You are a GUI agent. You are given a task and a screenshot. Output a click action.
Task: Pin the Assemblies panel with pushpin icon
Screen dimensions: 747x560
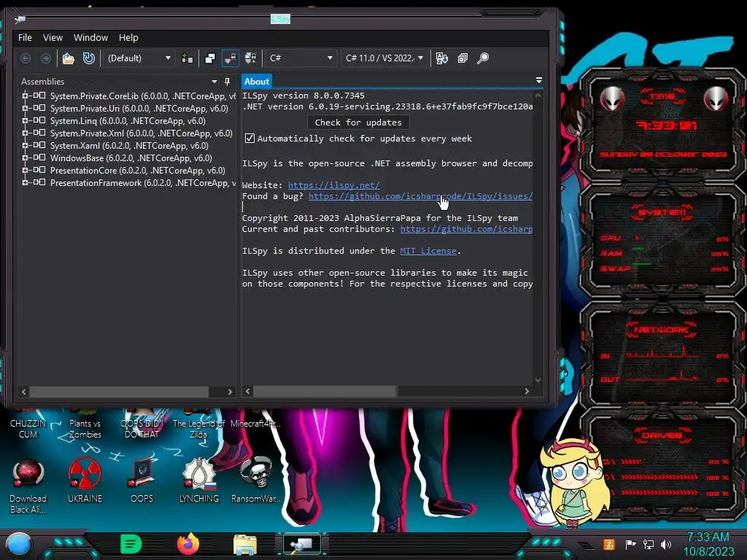pyautogui.click(x=228, y=82)
